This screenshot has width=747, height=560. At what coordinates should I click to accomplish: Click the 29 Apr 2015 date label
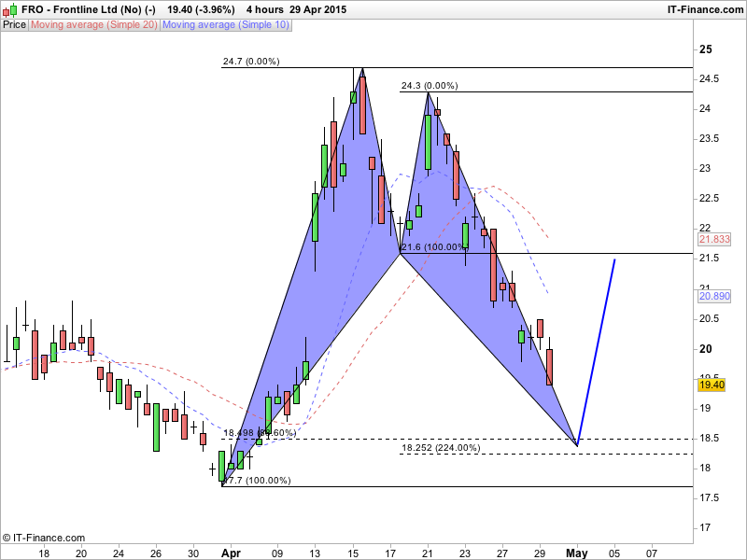click(318, 9)
